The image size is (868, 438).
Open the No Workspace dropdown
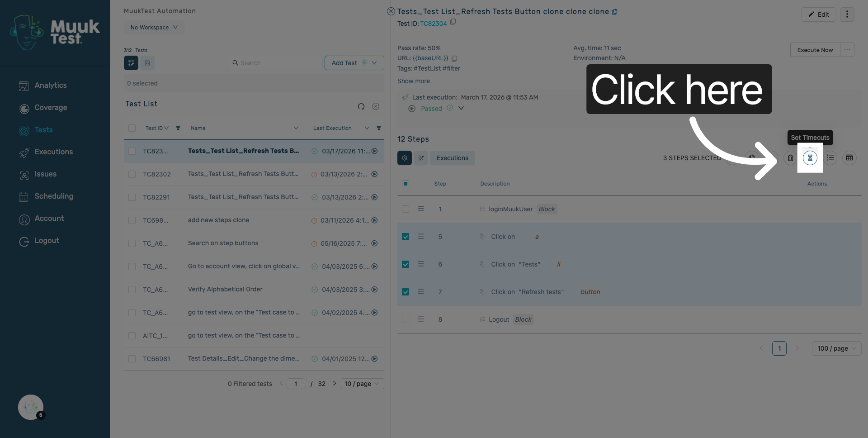(x=154, y=28)
